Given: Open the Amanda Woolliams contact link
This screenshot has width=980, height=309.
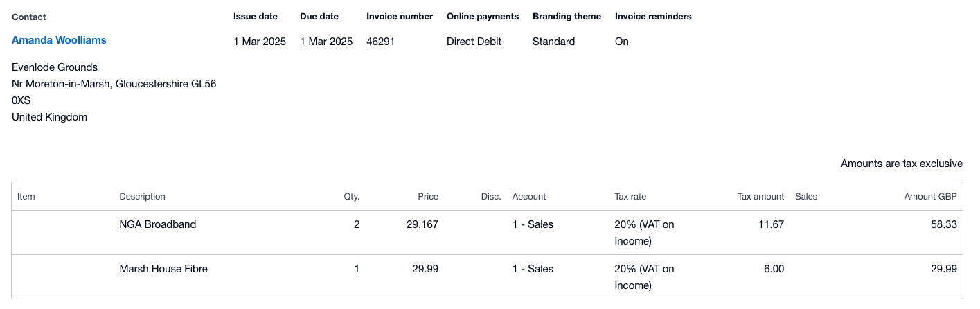Looking at the screenshot, I should (59, 40).
